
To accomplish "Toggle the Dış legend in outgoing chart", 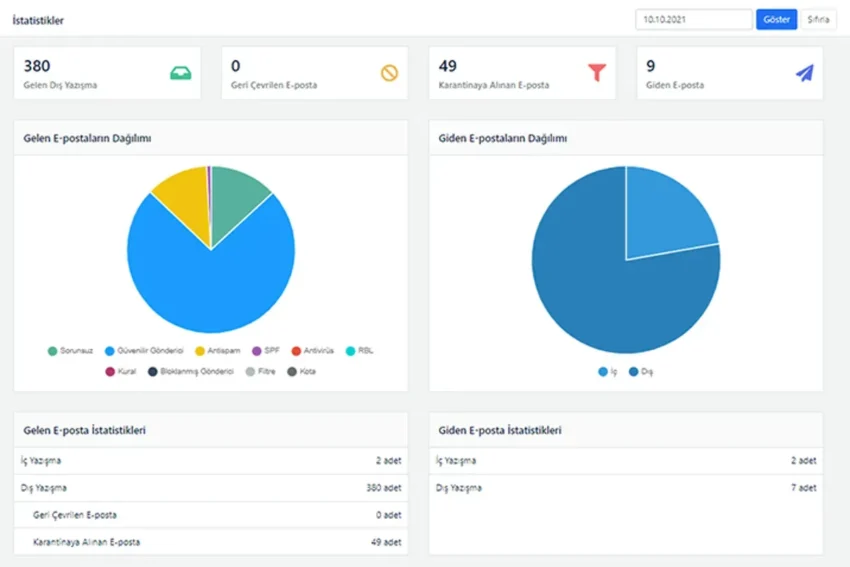I will click(640, 371).
